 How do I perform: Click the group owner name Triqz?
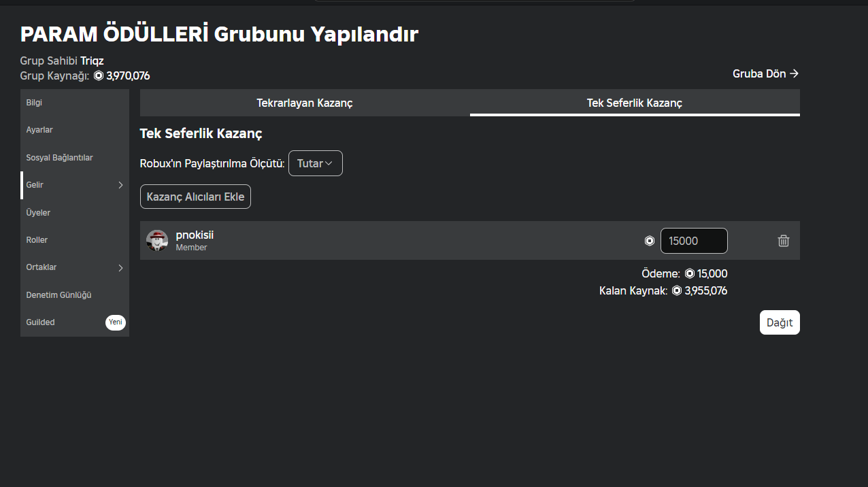92,61
